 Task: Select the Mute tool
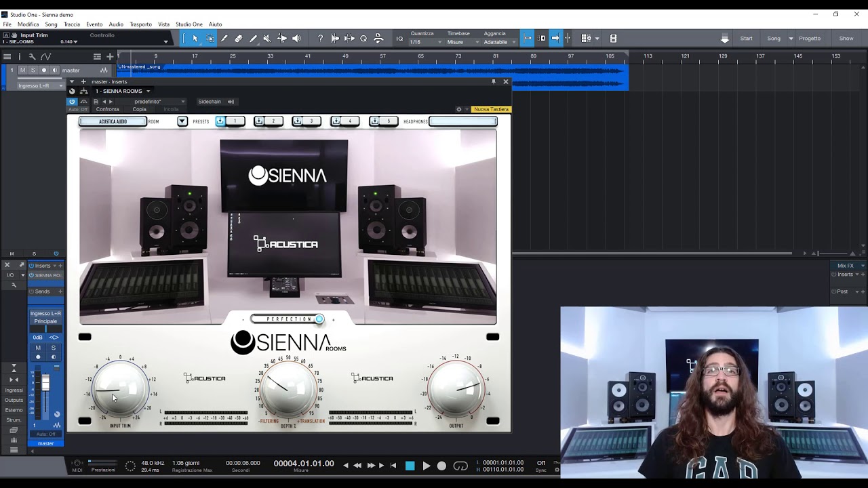(x=267, y=39)
